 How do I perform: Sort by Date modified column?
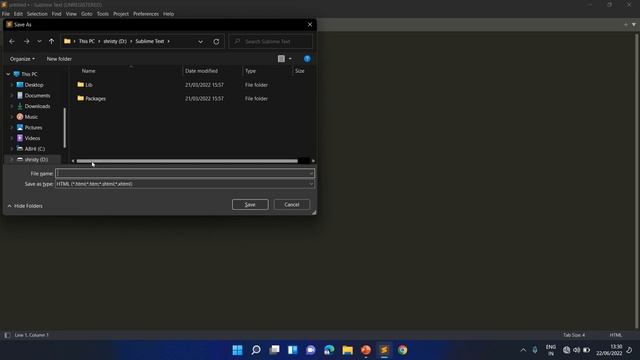(x=201, y=71)
